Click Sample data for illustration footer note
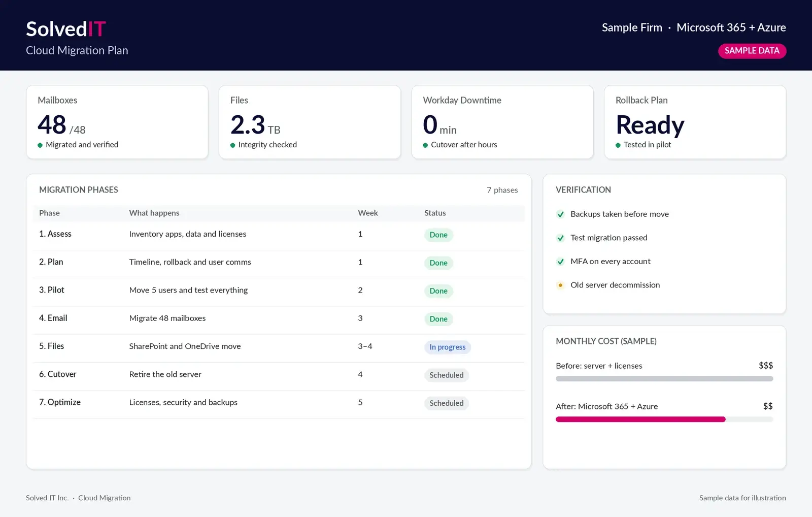This screenshot has width=812, height=517. click(742, 498)
